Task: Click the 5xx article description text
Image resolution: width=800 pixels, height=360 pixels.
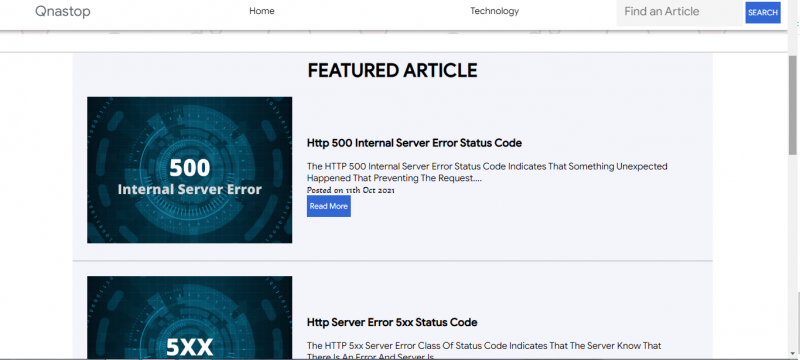Action: (x=484, y=351)
